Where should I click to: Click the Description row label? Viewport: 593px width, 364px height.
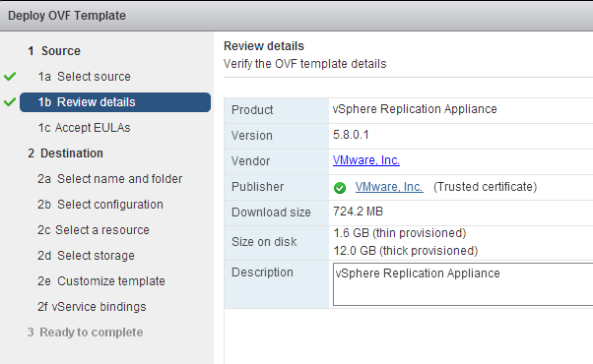[x=262, y=273]
